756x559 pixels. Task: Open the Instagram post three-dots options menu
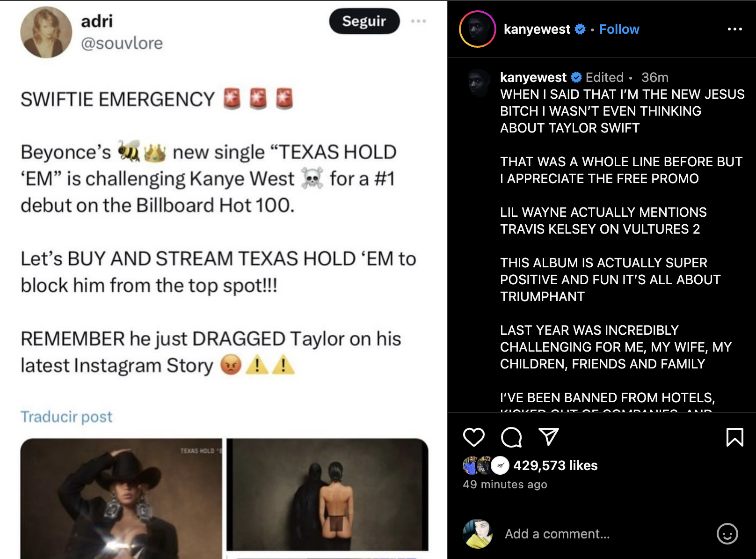pos(734,29)
